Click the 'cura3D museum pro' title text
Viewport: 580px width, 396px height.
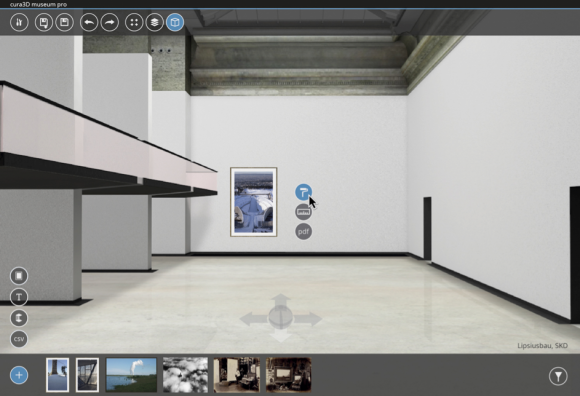coord(38,4)
